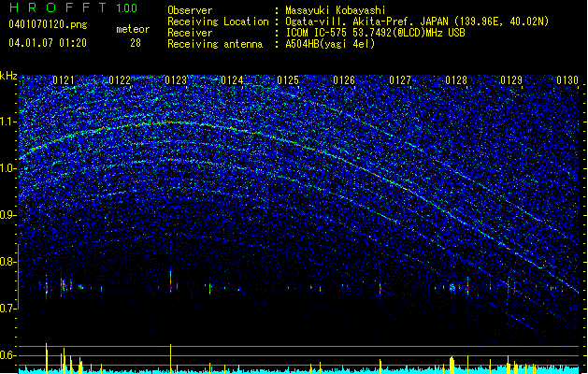
Task: Click the 0123 time marker
Action: pos(176,80)
